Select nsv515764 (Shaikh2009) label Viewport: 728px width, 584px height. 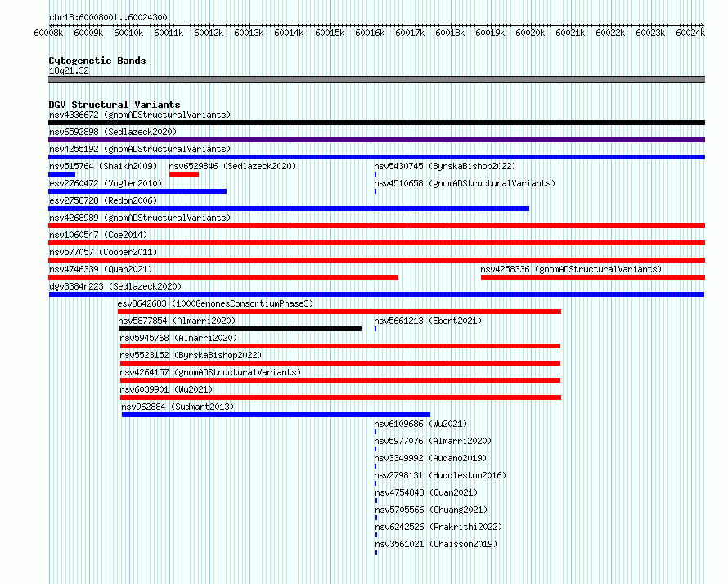tap(103, 166)
